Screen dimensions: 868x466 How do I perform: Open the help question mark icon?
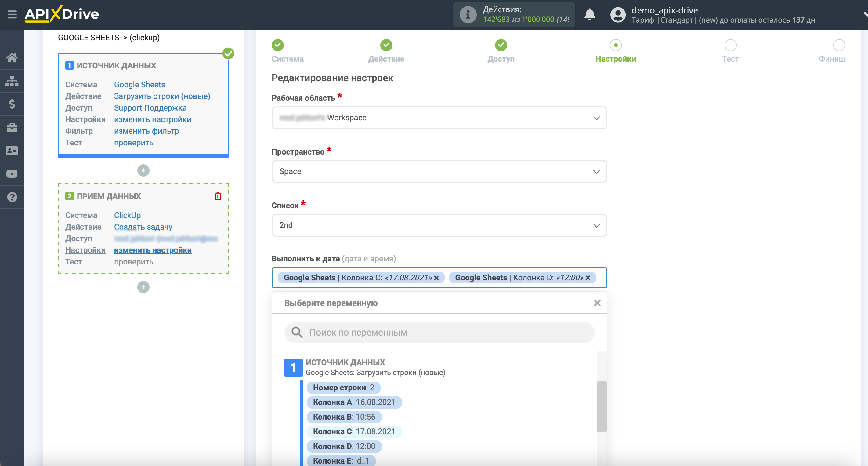tap(12, 197)
